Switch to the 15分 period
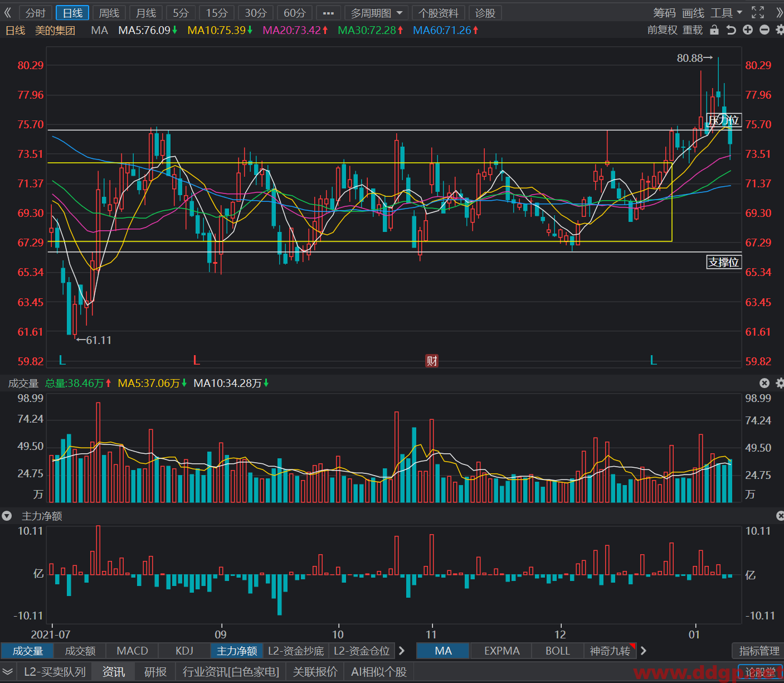784x683 pixels. [x=217, y=13]
